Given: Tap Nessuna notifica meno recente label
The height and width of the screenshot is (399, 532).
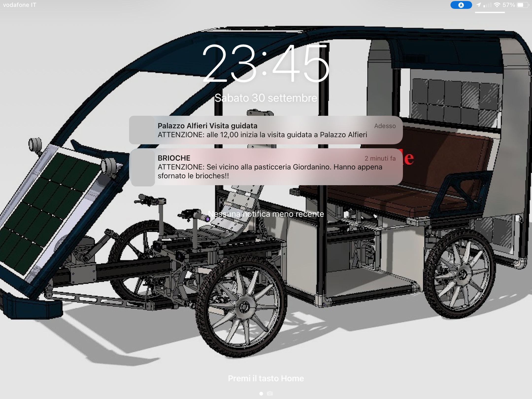Looking at the screenshot, I should pyautogui.click(x=266, y=214).
